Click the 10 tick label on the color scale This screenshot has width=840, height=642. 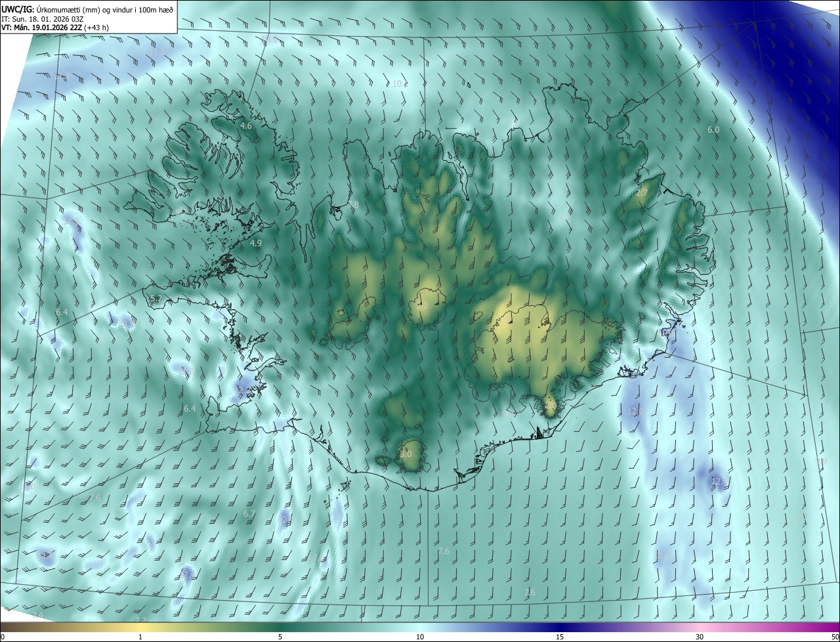(420, 637)
